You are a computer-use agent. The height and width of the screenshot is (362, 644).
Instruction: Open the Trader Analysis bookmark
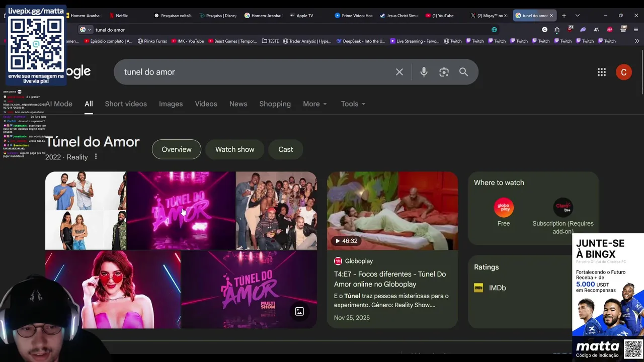(x=307, y=41)
